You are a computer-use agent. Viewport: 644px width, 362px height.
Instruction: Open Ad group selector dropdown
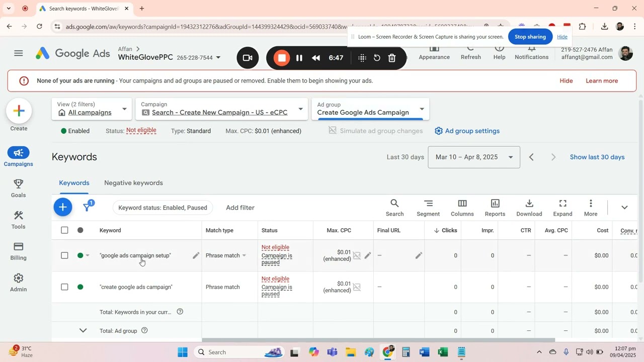[370, 109]
